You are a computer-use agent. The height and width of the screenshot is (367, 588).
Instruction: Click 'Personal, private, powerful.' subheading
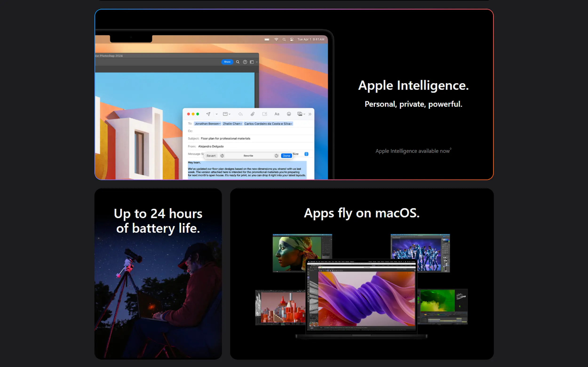click(413, 104)
